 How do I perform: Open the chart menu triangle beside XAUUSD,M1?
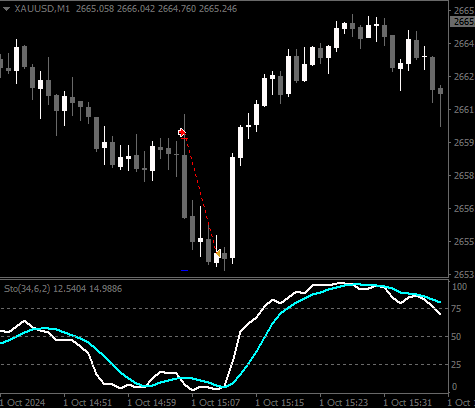point(6,9)
